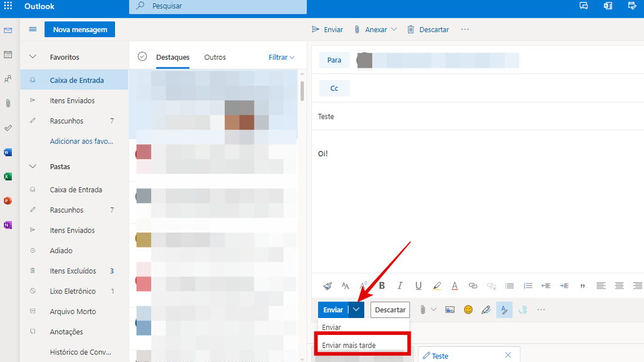The width and height of the screenshot is (644, 362).
Task: Insert a picture inline in the email
Action: coord(450,309)
